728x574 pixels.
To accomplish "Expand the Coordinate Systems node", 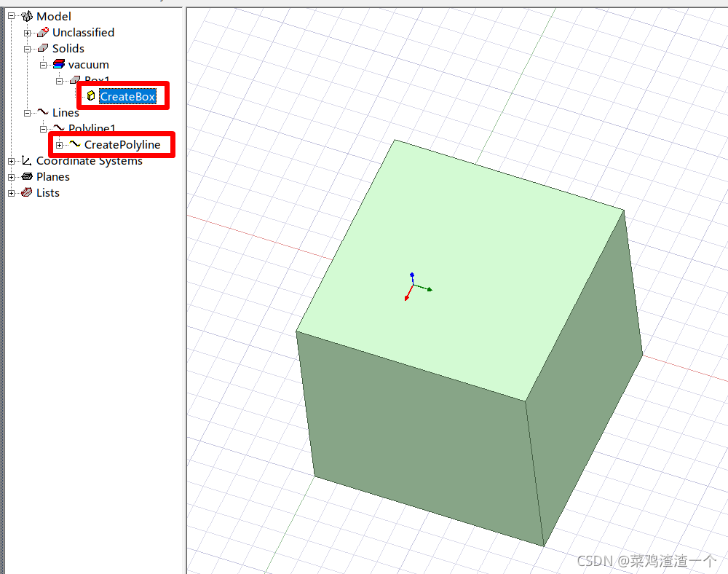I will coord(11,161).
